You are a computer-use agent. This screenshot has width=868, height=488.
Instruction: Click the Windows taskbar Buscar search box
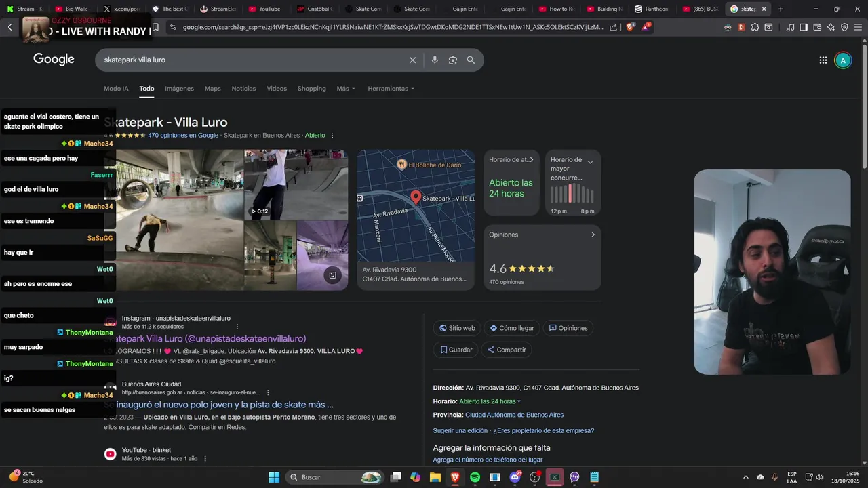(x=336, y=477)
